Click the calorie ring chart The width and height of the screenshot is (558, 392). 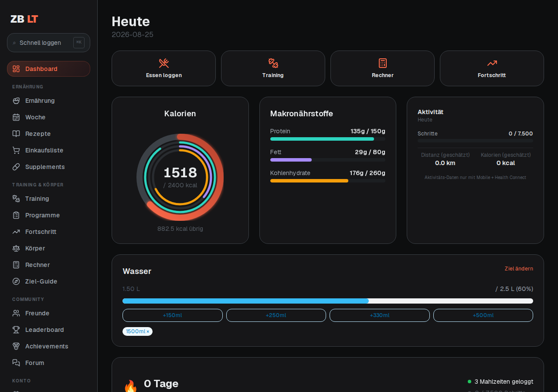(180, 177)
